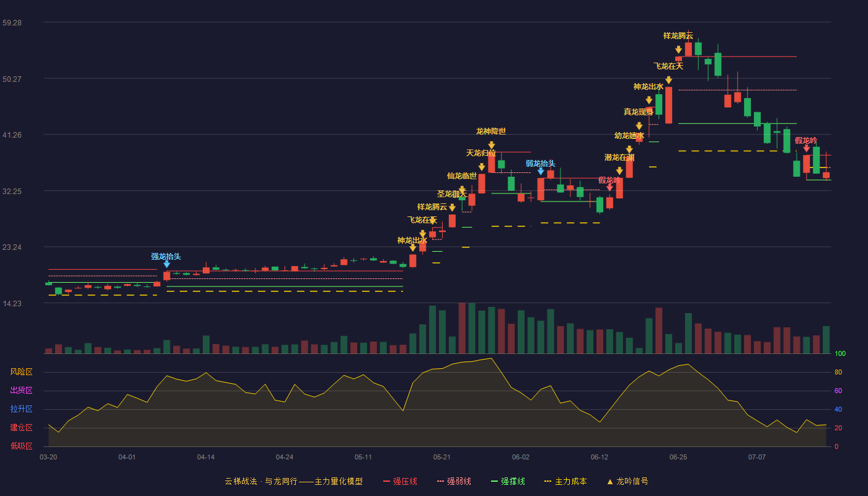Click the 04-01 date axis label
868x496 pixels.
point(127,457)
